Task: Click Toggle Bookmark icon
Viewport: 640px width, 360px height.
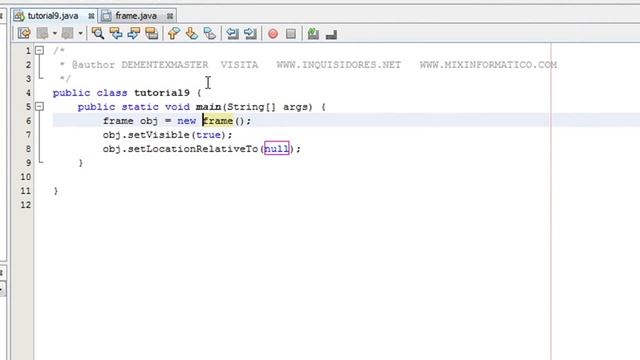Action: [x=209, y=33]
